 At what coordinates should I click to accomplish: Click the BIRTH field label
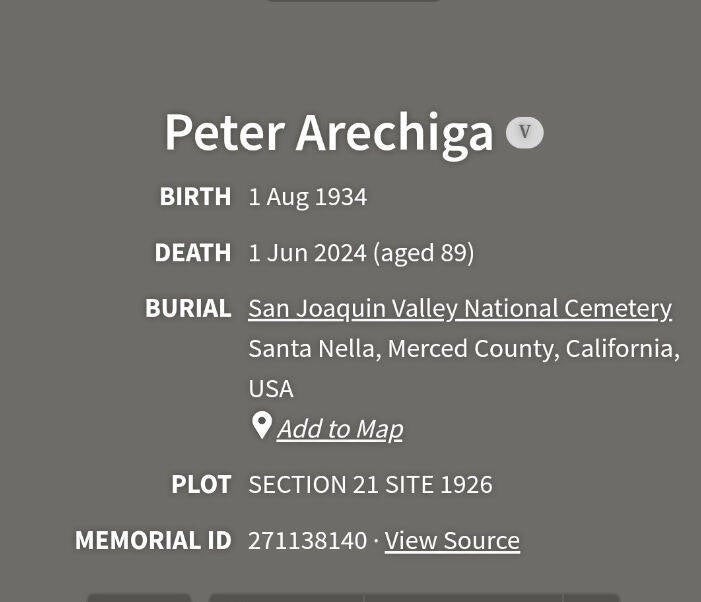[x=195, y=197]
